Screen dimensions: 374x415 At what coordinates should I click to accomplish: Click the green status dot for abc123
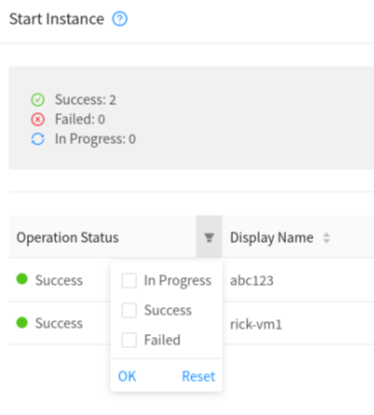click(x=22, y=279)
